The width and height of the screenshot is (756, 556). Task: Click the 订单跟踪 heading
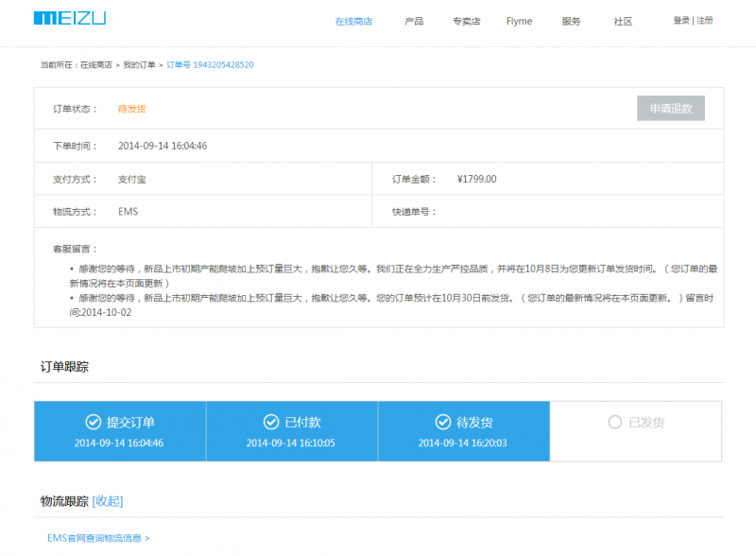64,367
